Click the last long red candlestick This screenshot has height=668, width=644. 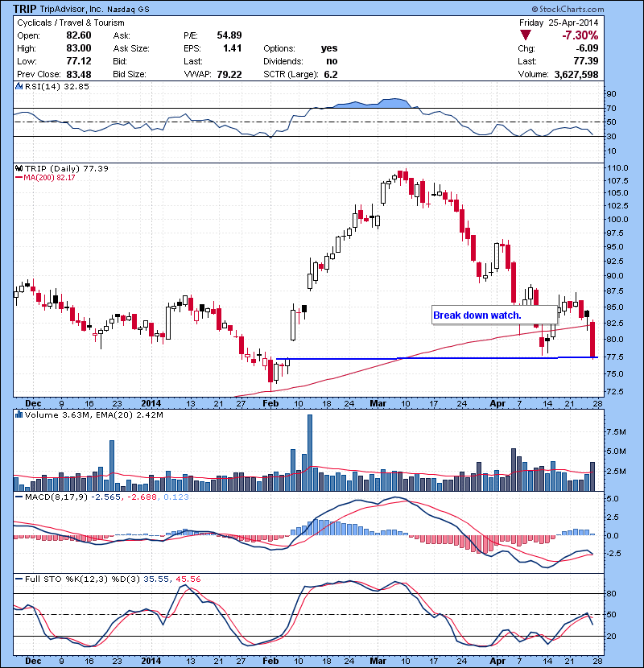(x=593, y=340)
